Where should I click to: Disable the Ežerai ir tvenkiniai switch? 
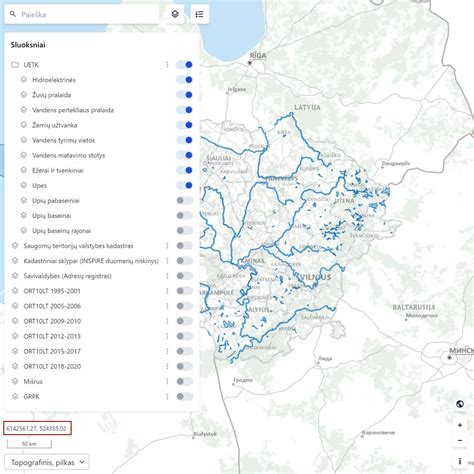185,170
